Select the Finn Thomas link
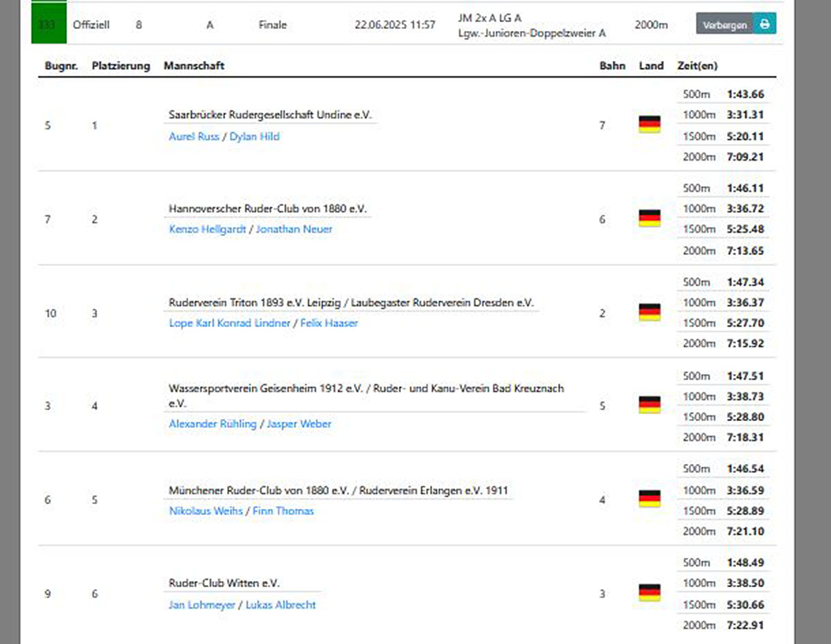This screenshot has width=831, height=644. 283,511
